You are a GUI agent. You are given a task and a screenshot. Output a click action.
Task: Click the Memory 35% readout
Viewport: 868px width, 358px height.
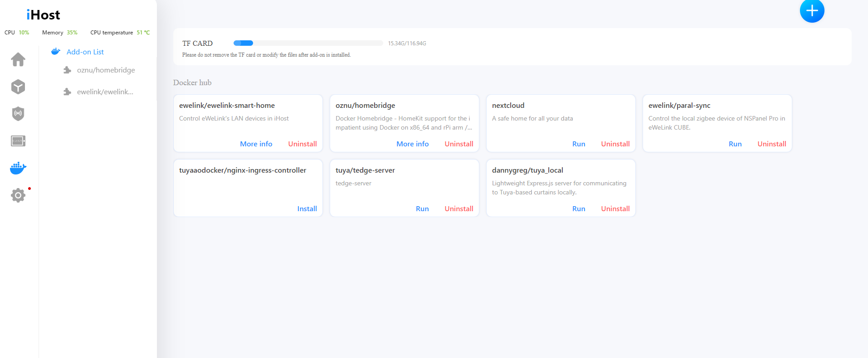(60, 33)
